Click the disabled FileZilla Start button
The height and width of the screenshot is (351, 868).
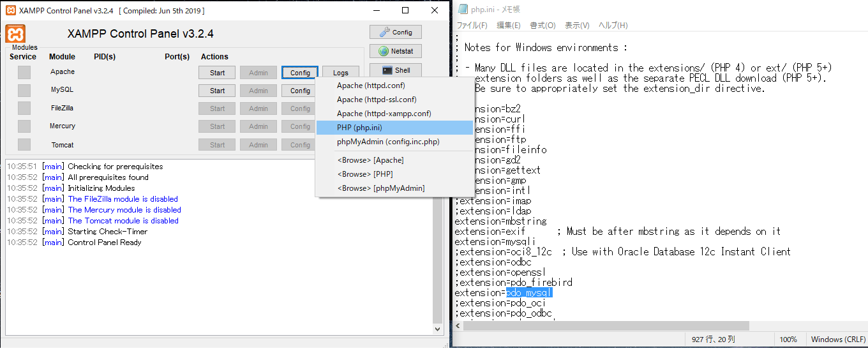(x=217, y=108)
